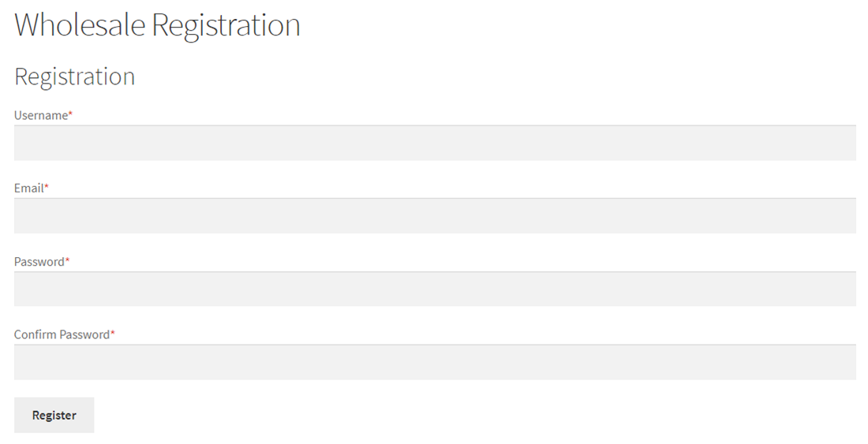This screenshot has width=868, height=444.
Task: Click the required asterisk next to Email
Action: pyautogui.click(x=47, y=188)
